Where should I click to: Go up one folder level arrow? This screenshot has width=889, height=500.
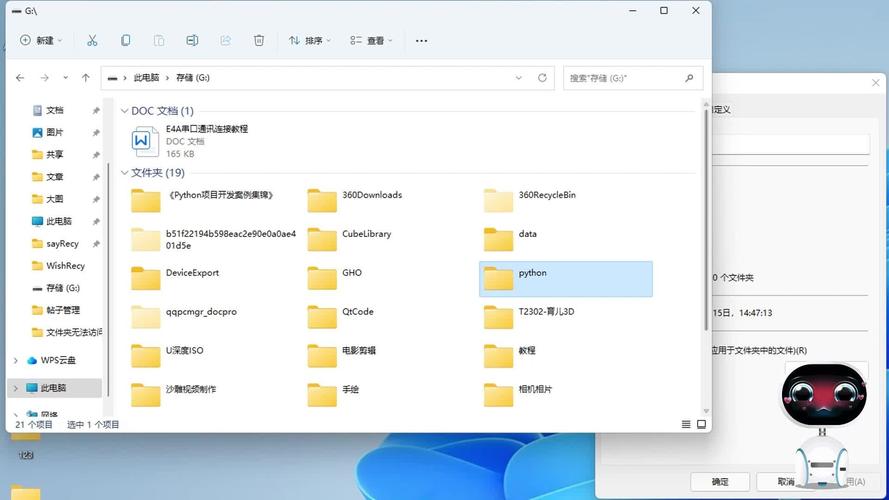(x=86, y=78)
